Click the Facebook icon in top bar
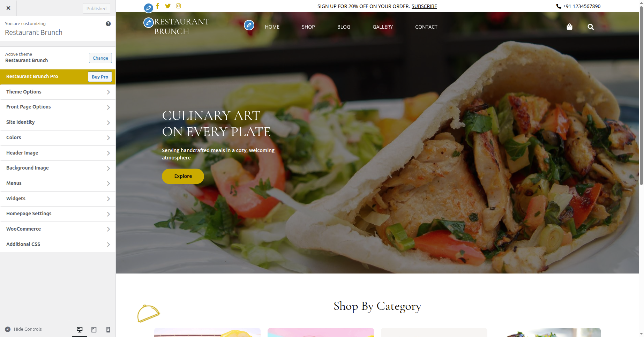 click(158, 6)
